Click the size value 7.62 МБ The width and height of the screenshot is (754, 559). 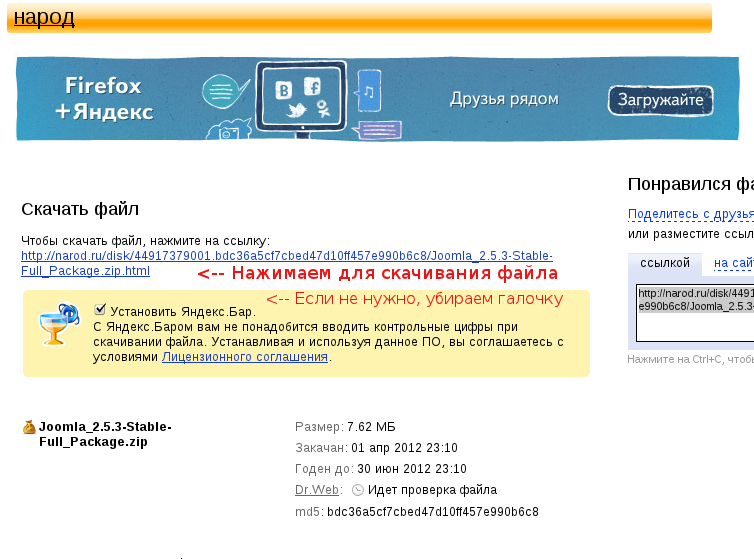click(371, 427)
